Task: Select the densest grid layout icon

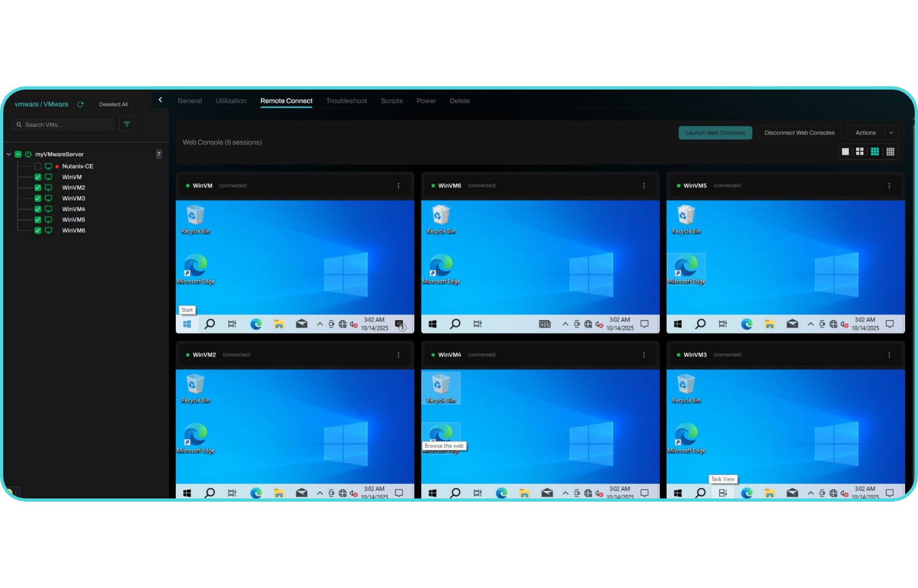Action: [890, 152]
